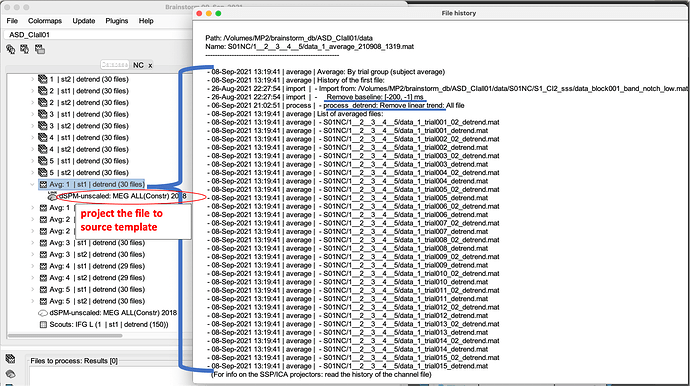Click the trial group icon for 3 | st1

click(43, 114)
